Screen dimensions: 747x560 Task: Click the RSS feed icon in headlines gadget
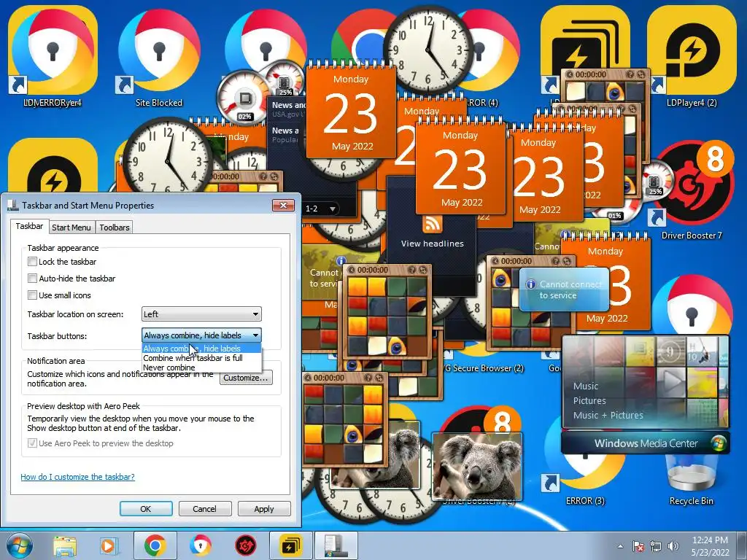pos(432,225)
